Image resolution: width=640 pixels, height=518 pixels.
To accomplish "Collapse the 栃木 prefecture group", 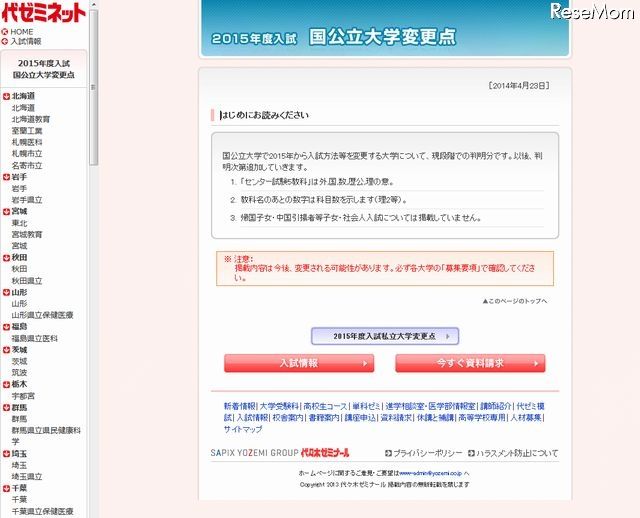I will [6, 385].
